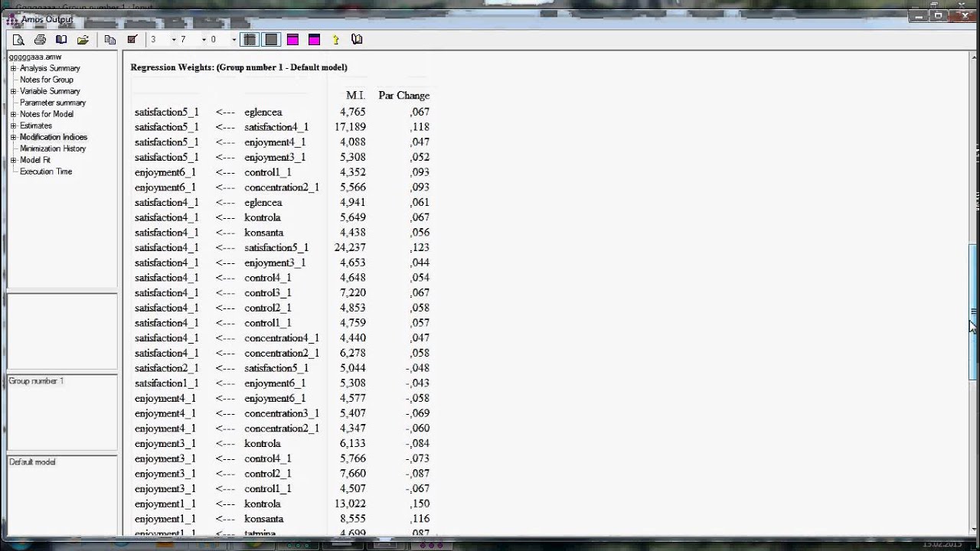Select Minimization History in tree

[x=53, y=148]
